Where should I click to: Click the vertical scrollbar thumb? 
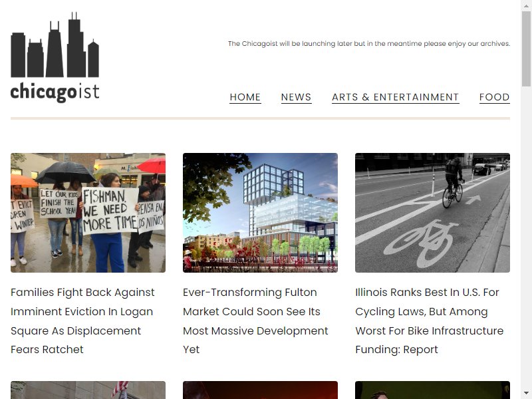click(x=526, y=49)
